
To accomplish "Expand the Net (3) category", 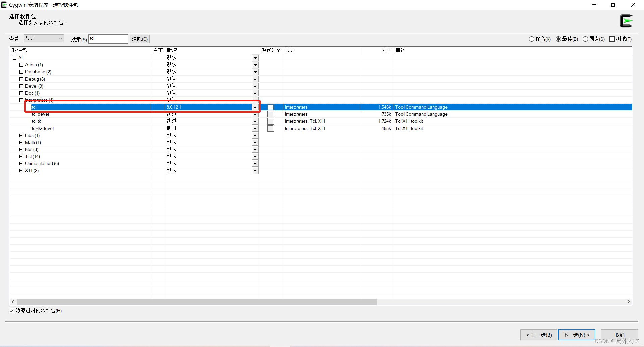I will (x=21, y=150).
